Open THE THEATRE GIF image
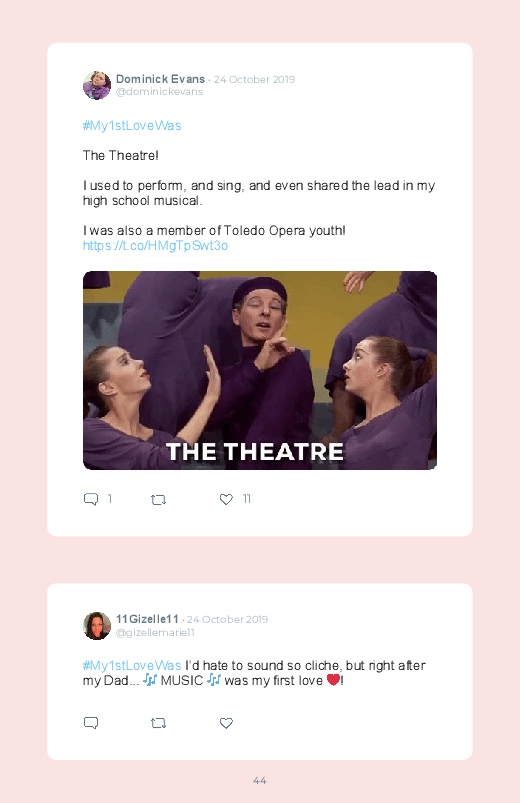This screenshot has height=803, width=520. coord(260,370)
